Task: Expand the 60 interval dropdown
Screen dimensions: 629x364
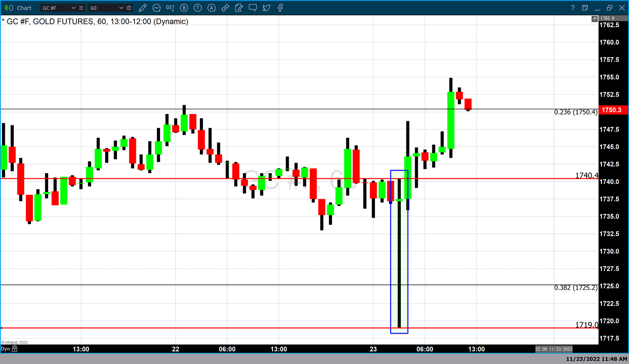Action: tap(121, 8)
